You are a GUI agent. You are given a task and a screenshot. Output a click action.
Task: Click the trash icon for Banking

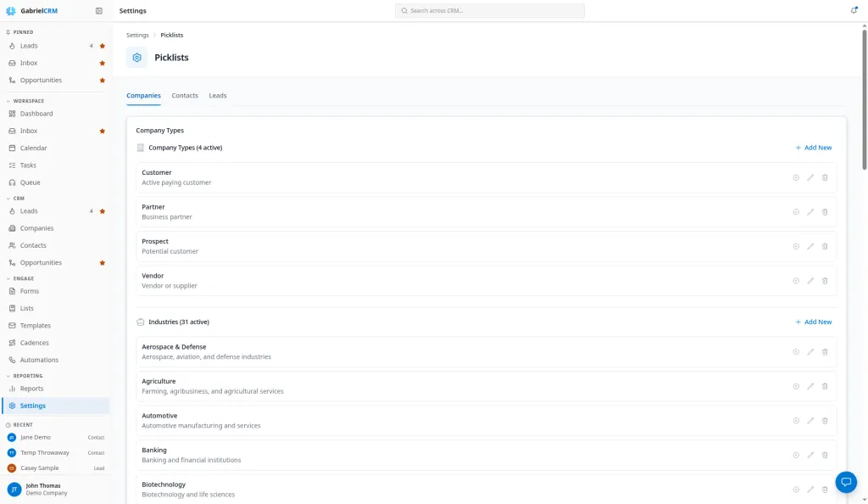825,456
